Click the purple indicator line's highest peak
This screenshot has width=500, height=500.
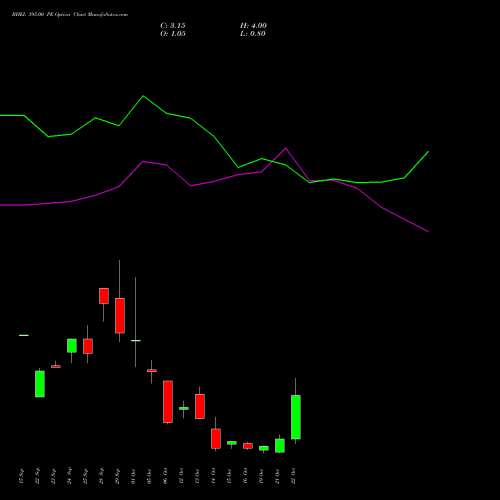(285, 148)
